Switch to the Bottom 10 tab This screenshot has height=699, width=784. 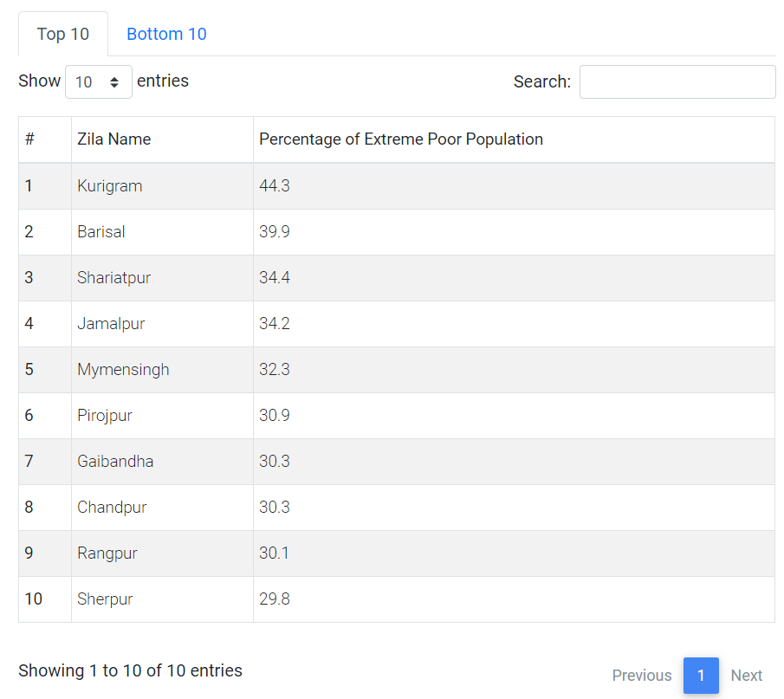(x=166, y=34)
